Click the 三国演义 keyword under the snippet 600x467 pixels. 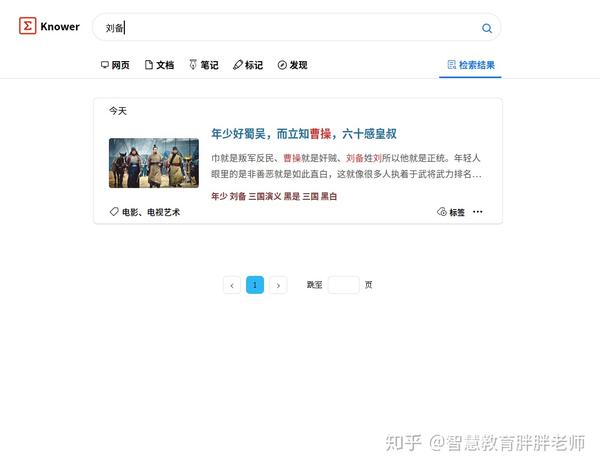(265, 196)
